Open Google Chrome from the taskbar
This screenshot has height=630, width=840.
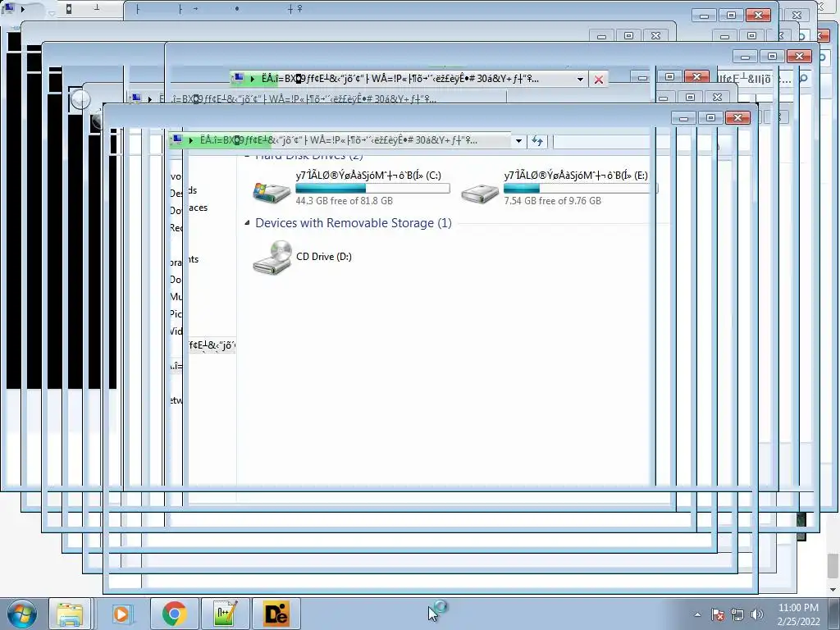174,614
